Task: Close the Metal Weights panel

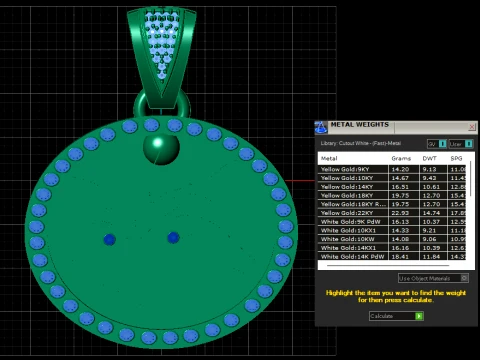Action: 472,127
